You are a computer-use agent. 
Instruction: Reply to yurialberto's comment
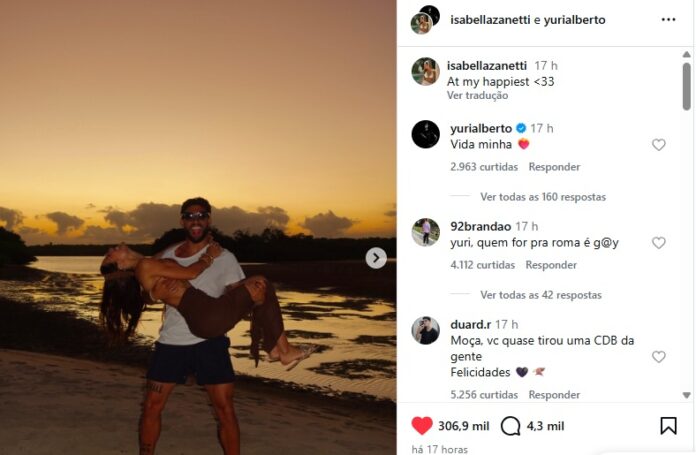click(554, 167)
